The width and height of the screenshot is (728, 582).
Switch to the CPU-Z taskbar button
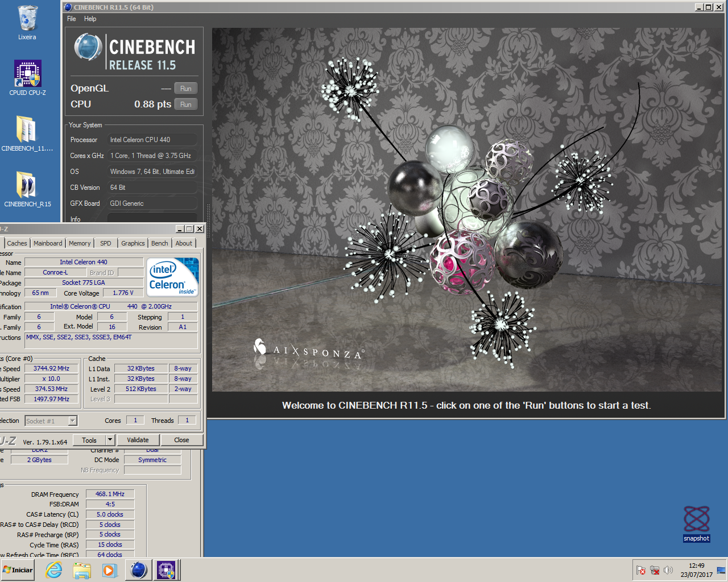click(x=166, y=570)
